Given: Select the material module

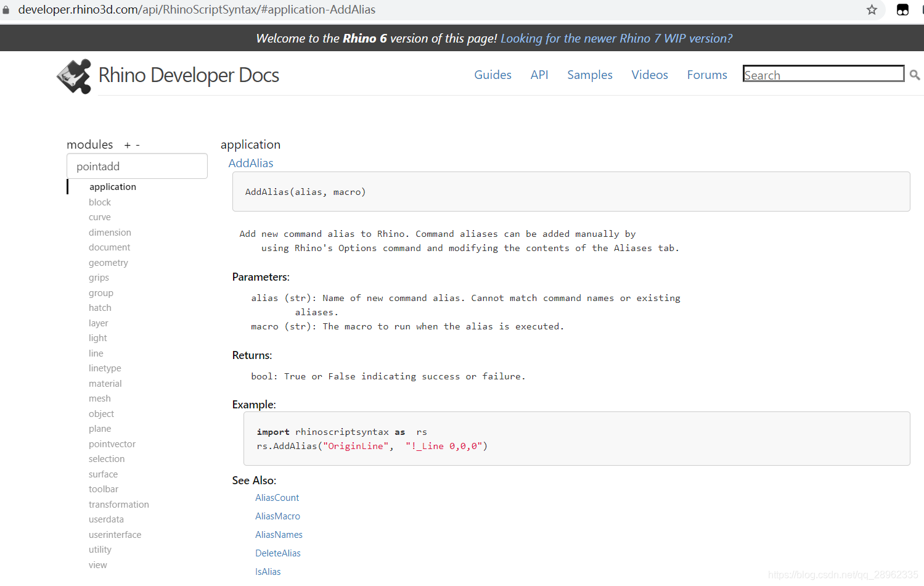Looking at the screenshot, I should pos(105,384).
